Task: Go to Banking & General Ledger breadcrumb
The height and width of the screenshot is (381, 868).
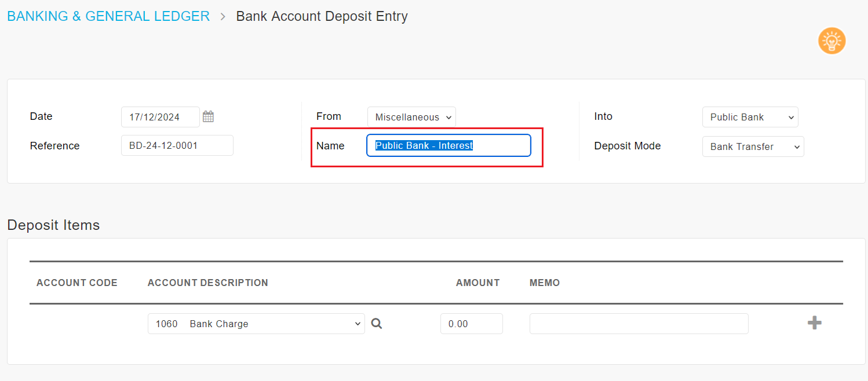Action: click(x=108, y=16)
